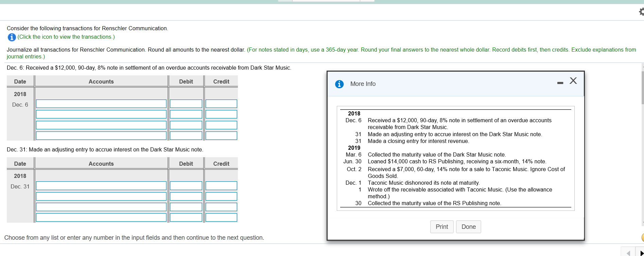This screenshot has width=644, height=256.
Task: Minimize the More Info dialog
Action: 560,83
